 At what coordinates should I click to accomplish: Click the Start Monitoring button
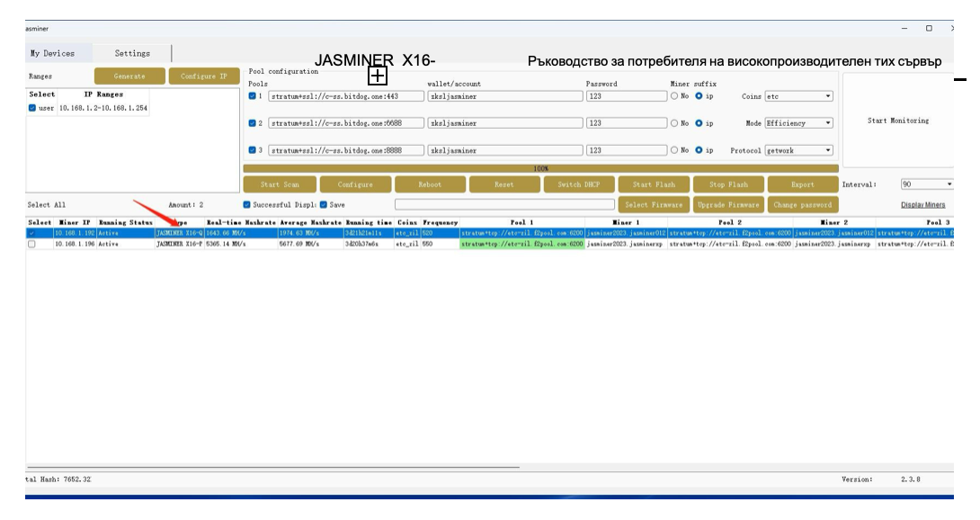(x=898, y=121)
